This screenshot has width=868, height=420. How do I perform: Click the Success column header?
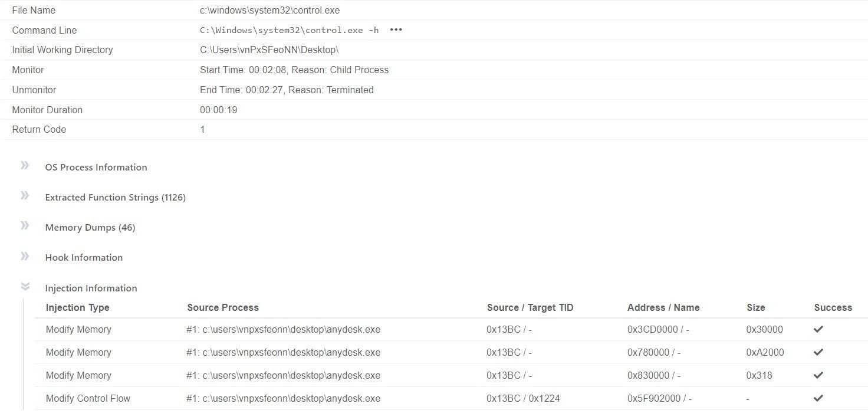pos(833,307)
